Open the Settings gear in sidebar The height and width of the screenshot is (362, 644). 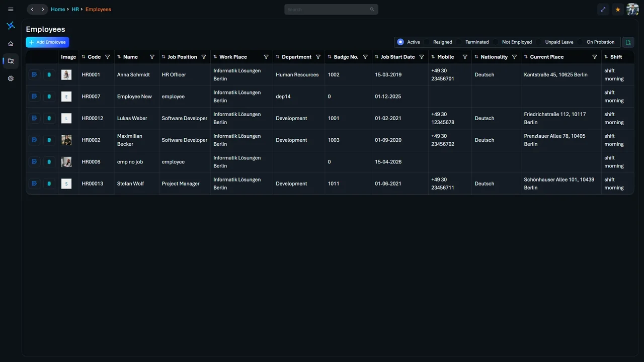pos(11,78)
